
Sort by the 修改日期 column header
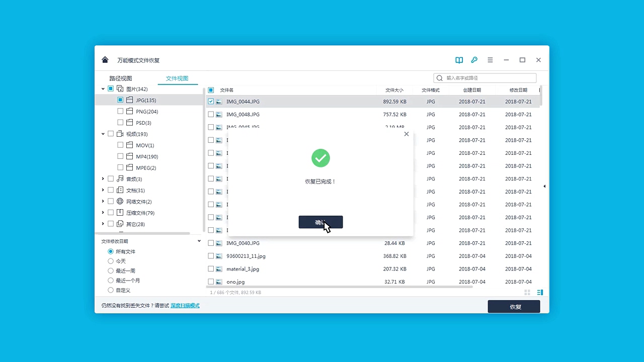tap(518, 90)
